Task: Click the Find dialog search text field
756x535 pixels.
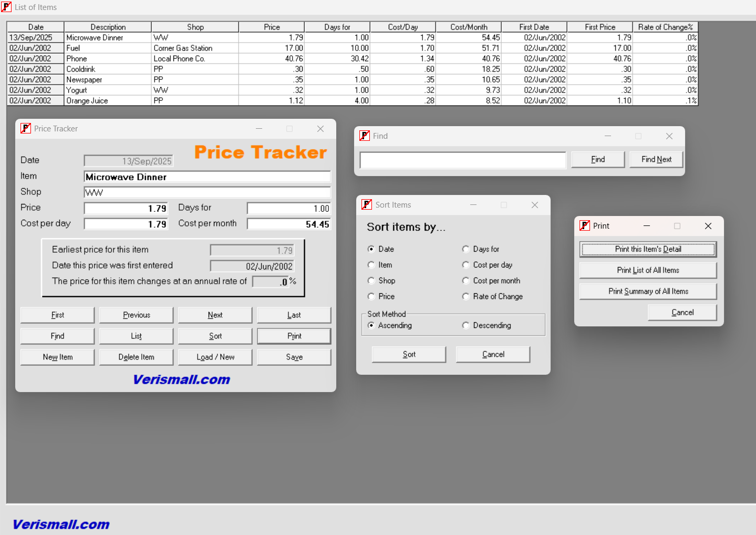Action: tap(462, 160)
